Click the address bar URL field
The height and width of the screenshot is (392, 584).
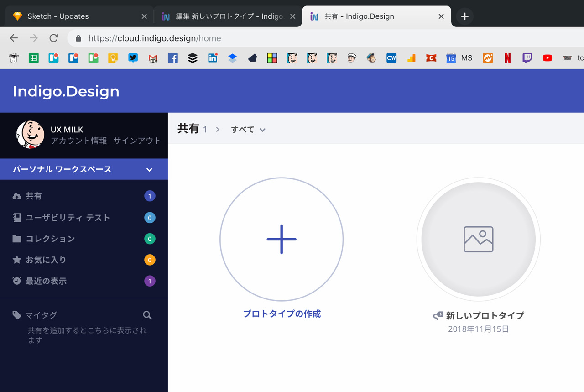click(274, 38)
